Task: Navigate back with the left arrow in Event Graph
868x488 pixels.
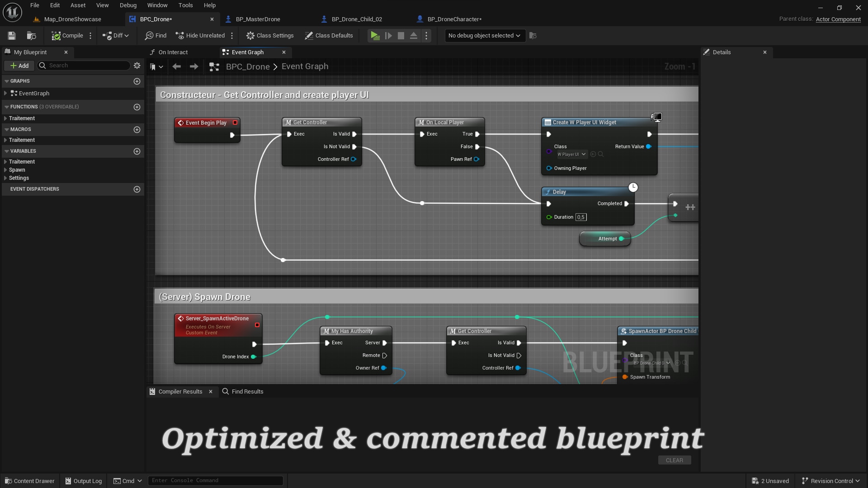Action: click(176, 66)
